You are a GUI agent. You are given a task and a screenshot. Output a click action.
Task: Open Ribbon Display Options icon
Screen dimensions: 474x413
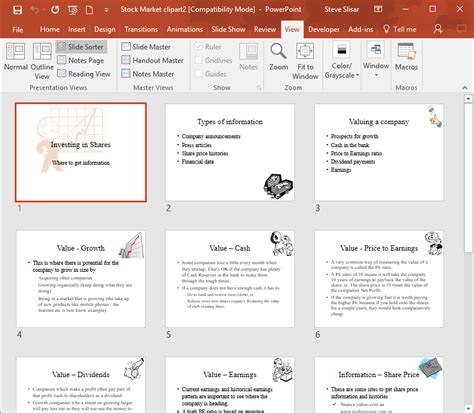(378, 9)
